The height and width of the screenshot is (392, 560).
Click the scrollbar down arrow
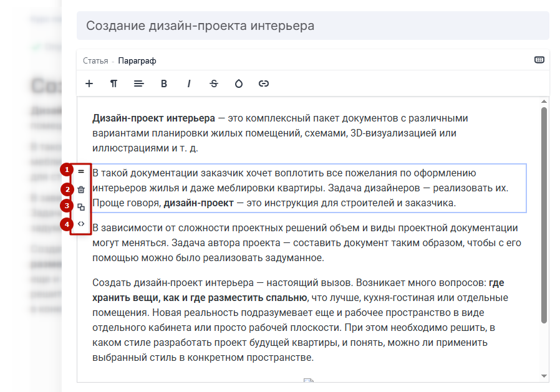[544, 376]
